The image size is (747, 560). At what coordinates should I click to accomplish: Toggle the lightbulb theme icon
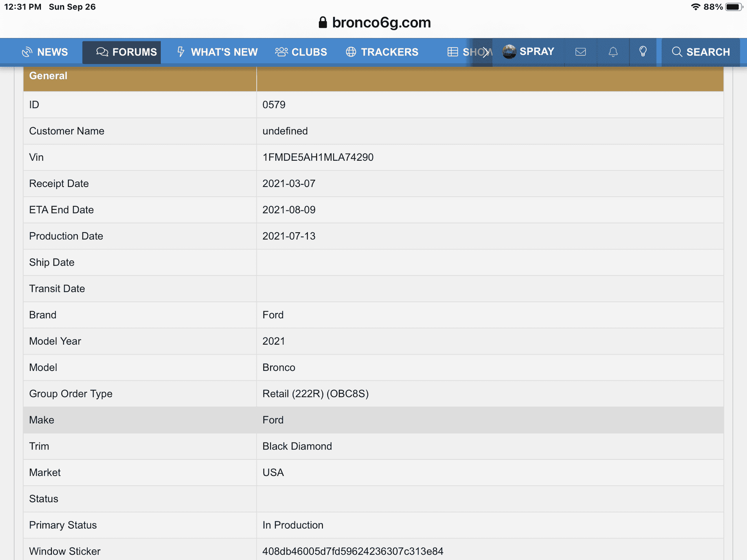pyautogui.click(x=643, y=51)
